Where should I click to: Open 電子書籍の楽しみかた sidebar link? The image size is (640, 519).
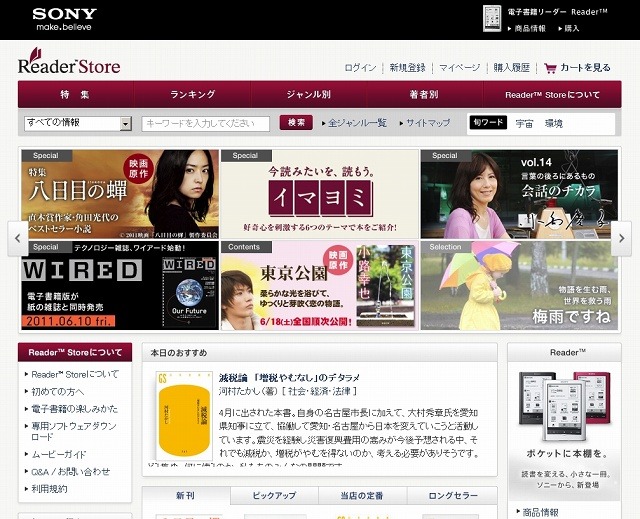[75, 409]
